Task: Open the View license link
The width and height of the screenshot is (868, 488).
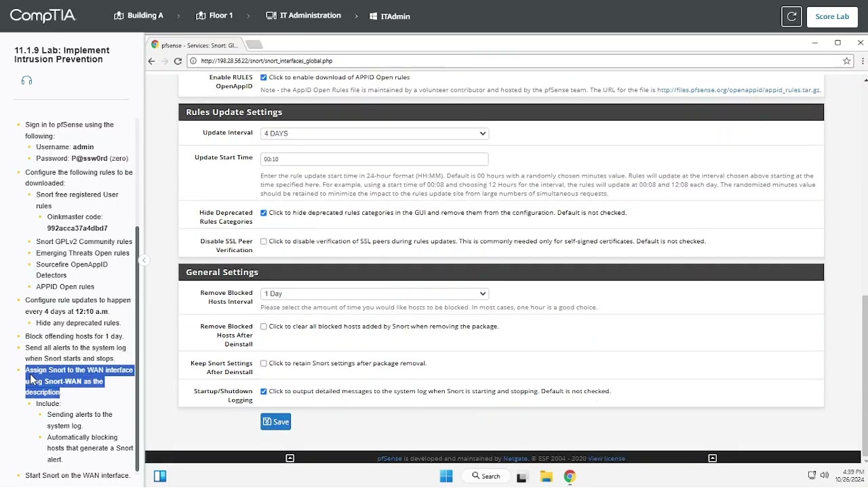Action: tap(606, 459)
